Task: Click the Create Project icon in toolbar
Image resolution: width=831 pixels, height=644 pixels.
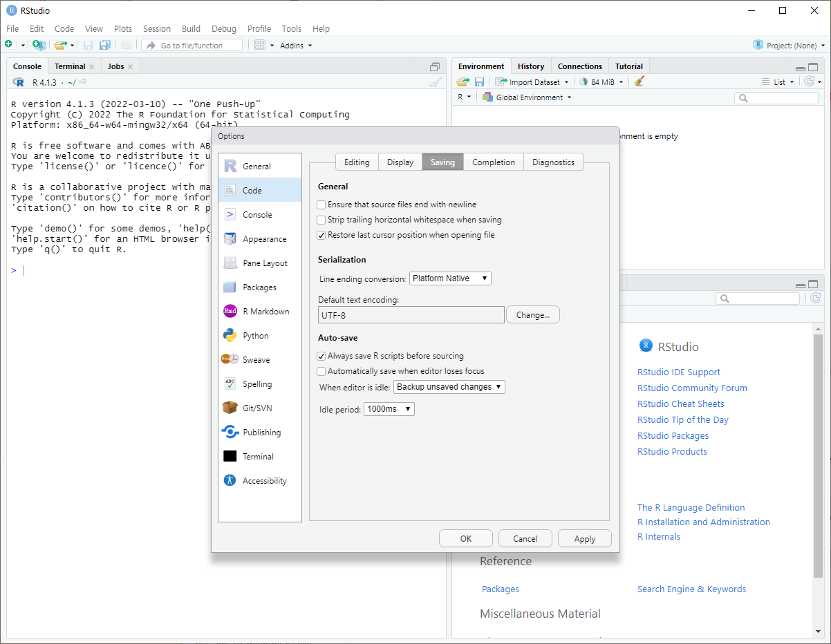Action: coord(39,45)
